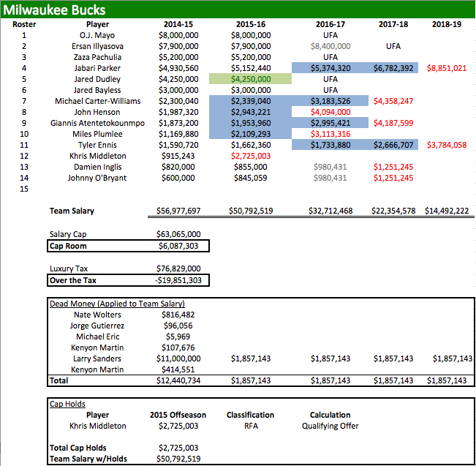Click the Qualifying Offer calculation cell

click(x=330, y=426)
